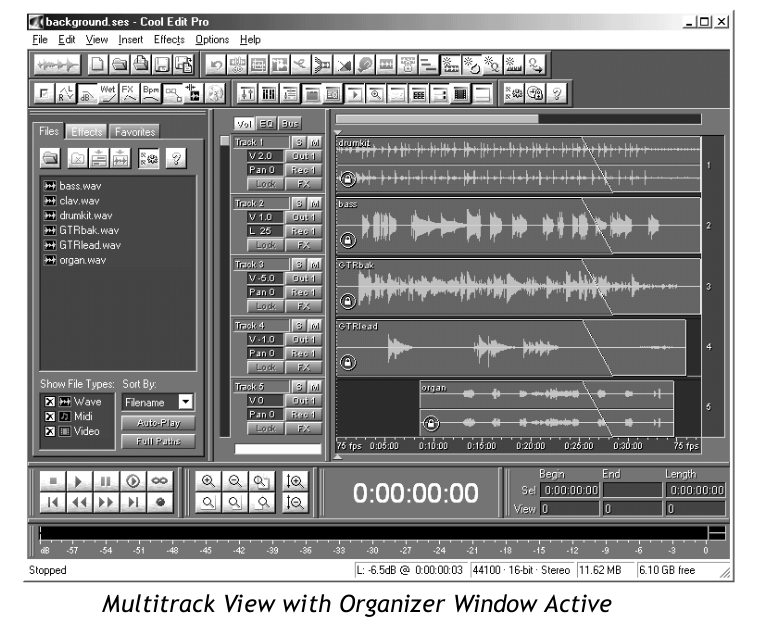Open file icon in Organizer panel

pyautogui.click(x=50, y=158)
